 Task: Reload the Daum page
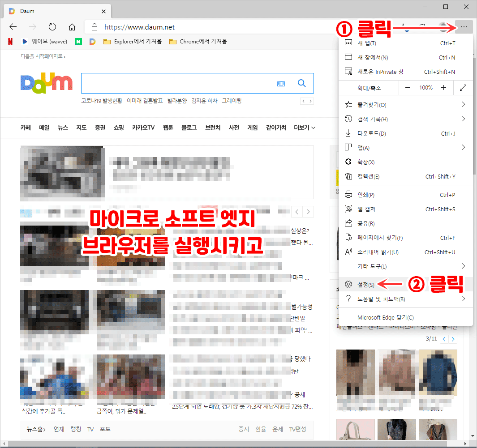[52, 27]
